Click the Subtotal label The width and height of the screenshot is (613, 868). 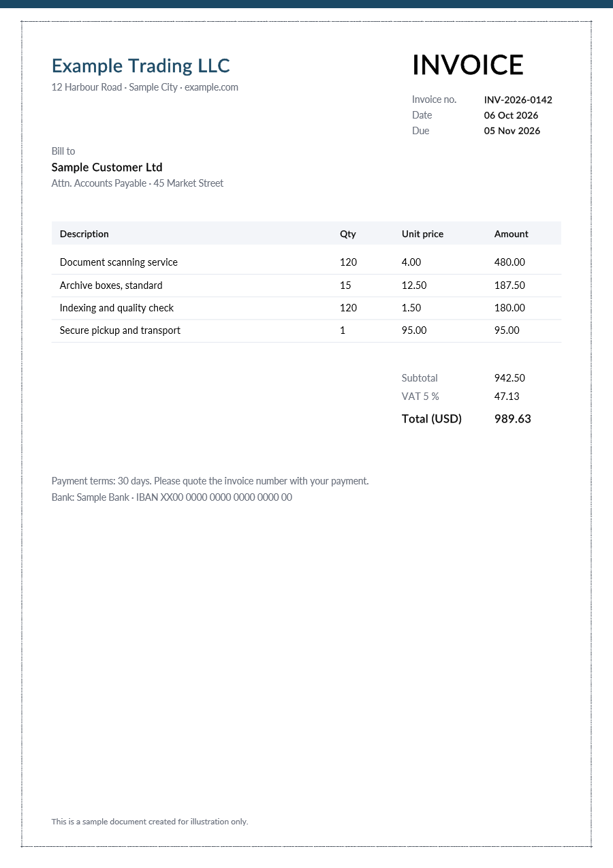pyautogui.click(x=420, y=378)
